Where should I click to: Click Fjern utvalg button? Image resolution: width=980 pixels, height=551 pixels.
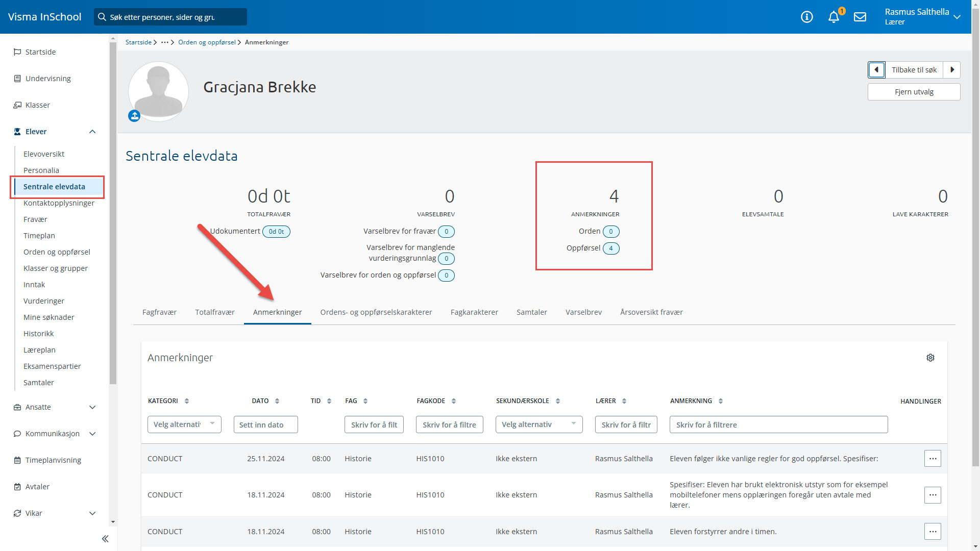coord(914,92)
